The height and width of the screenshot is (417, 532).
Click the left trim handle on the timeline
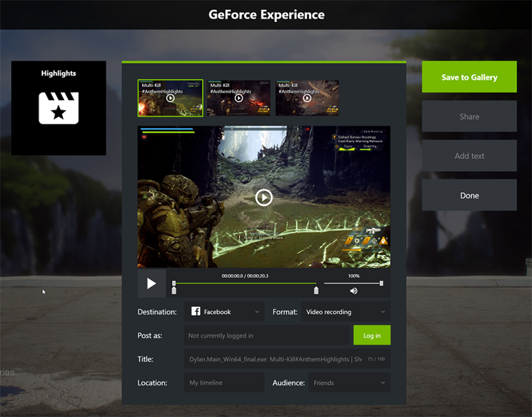[x=174, y=290]
